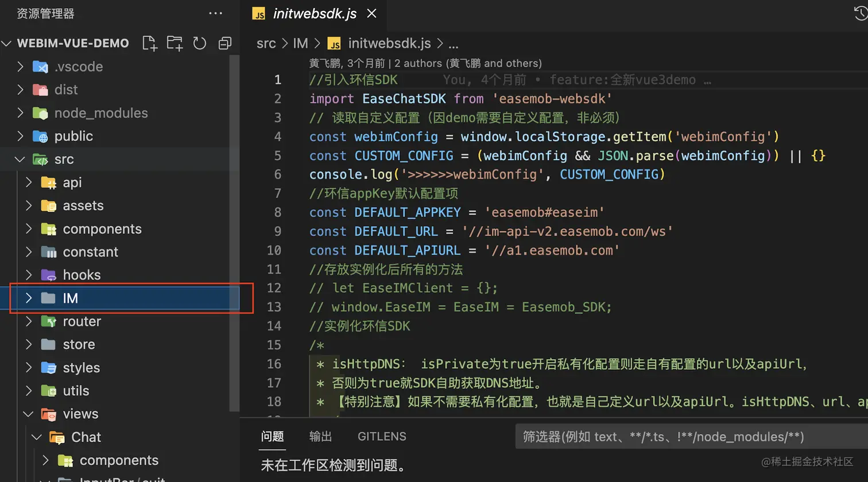The height and width of the screenshot is (482, 868).
Task: Collapse the Chat folder chevron
Action: pos(37,437)
